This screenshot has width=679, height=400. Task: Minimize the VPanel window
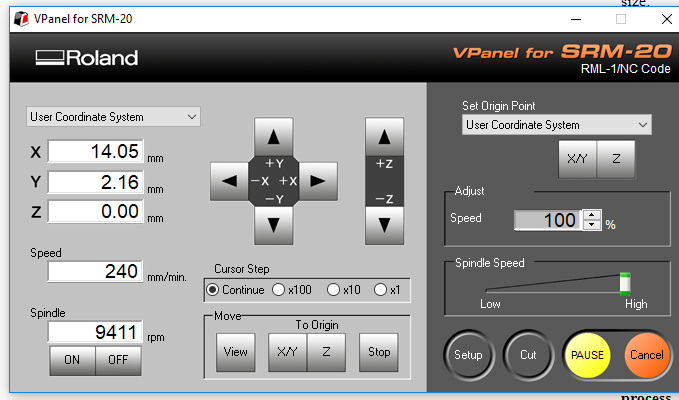coord(576,19)
